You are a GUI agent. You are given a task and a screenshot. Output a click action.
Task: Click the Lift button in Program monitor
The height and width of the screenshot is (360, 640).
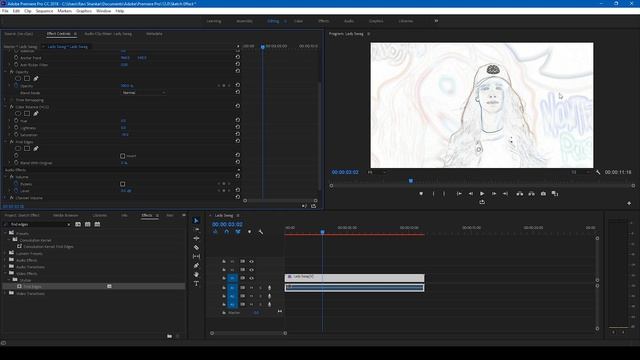point(520,193)
